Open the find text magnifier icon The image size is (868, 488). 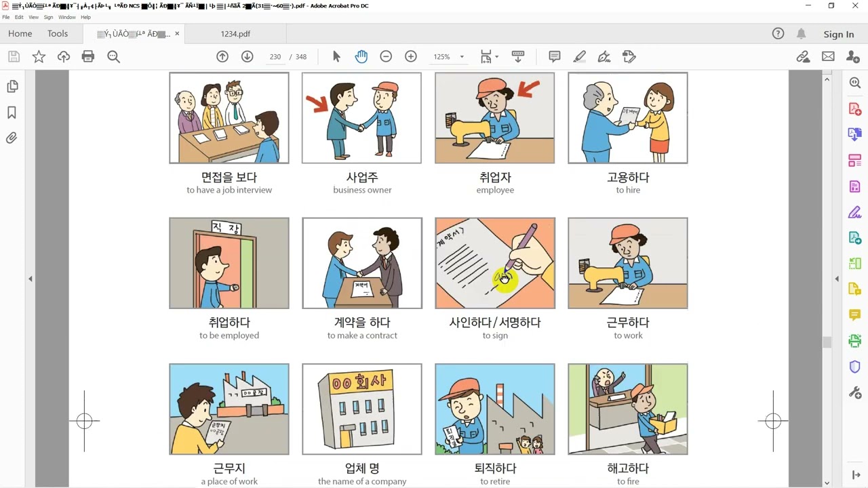[x=113, y=57]
